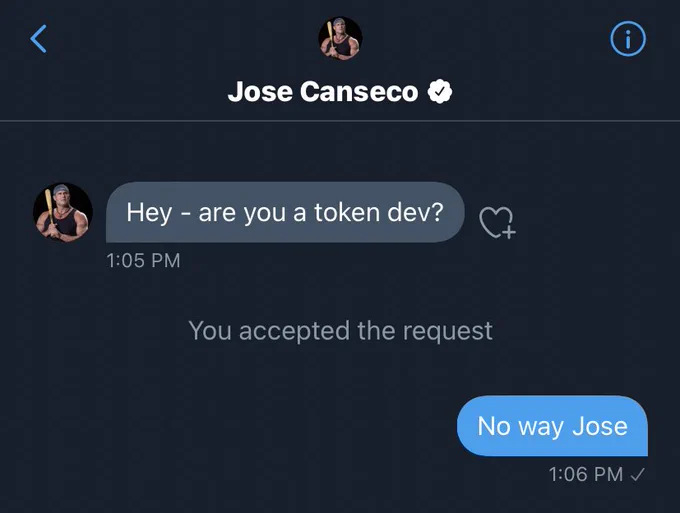Open the profile picture in the header
Image resolution: width=680 pixels, height=513 pixels.
click(x=340, y=39)
